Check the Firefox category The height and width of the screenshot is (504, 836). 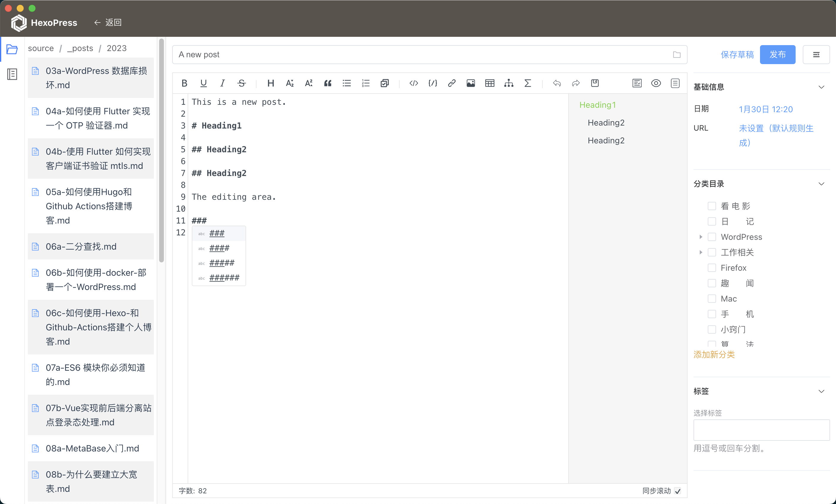(712, 268)
